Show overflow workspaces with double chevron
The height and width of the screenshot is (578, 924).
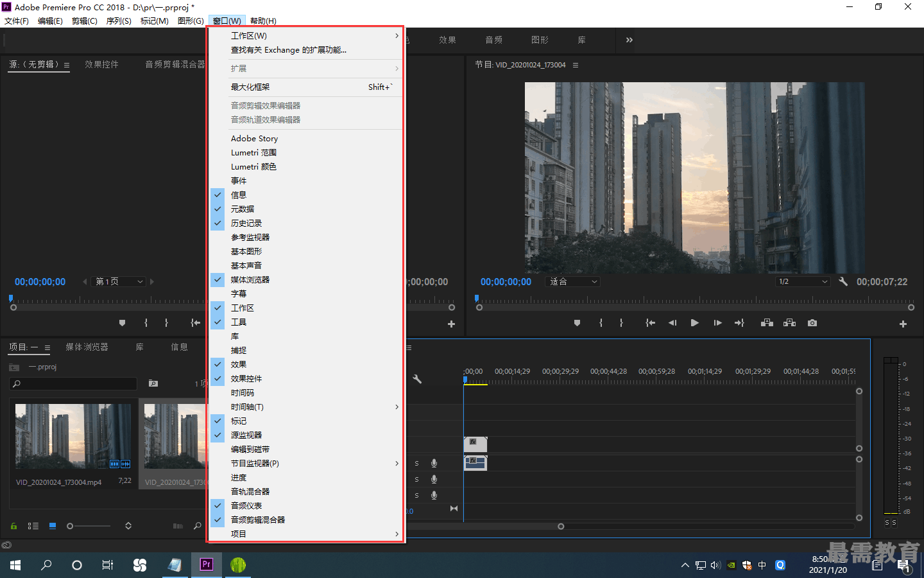pyautogui.click(x=629, y=40)
